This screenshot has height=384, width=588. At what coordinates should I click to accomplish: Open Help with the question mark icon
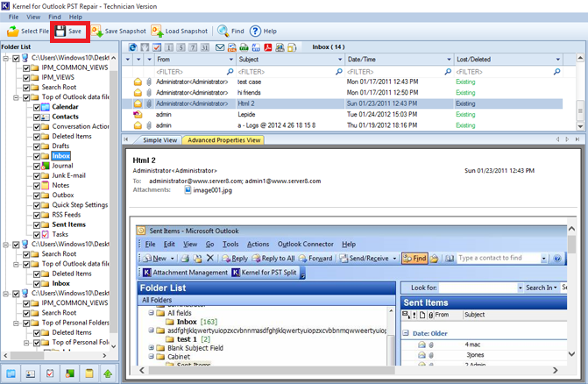(x=263, y=32)
